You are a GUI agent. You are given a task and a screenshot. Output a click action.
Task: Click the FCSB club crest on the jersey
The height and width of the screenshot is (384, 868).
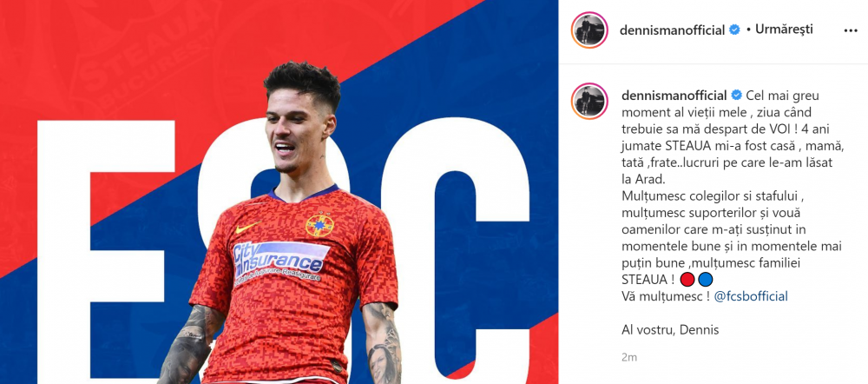pos(320,226)
